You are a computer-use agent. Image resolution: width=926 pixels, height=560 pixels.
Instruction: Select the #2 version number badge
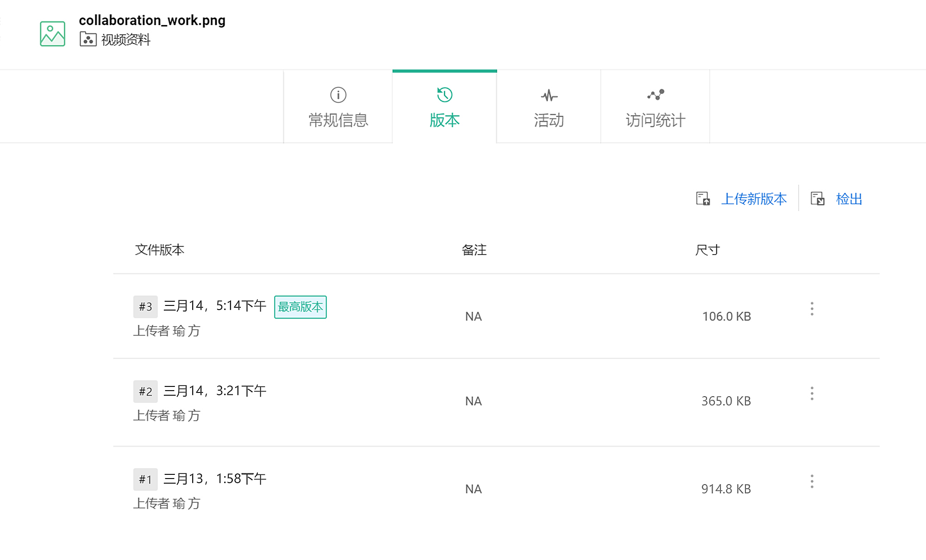(x=145, y=392)
